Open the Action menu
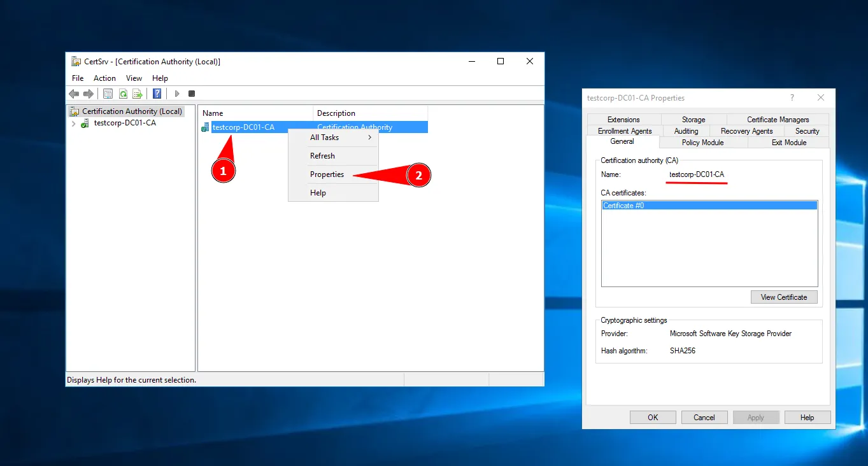 104,78
